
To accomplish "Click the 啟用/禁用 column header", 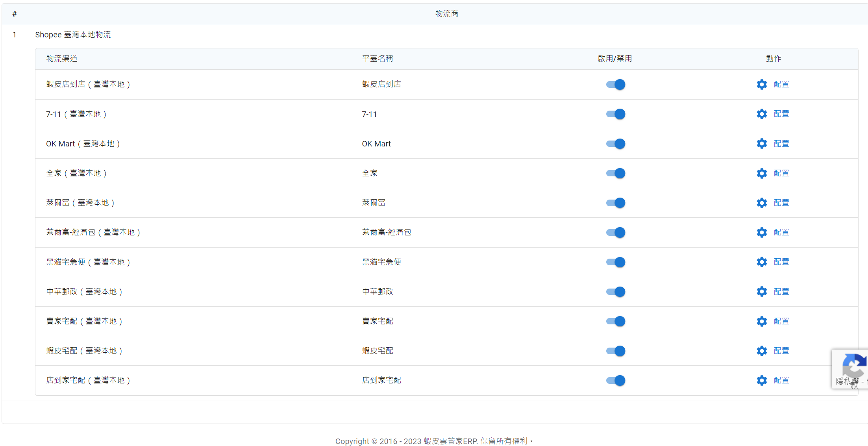I will click(x=615, y=59).
